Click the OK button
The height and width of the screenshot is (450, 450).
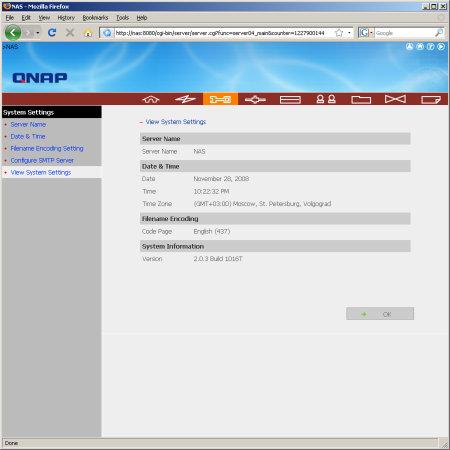[x=380, y=314]
